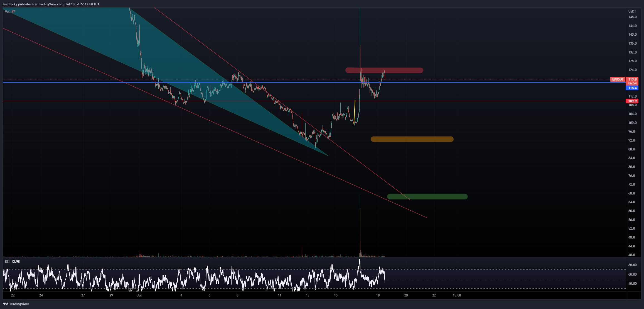
Task: Click the 29 date label on time axis
Action: 111,295
